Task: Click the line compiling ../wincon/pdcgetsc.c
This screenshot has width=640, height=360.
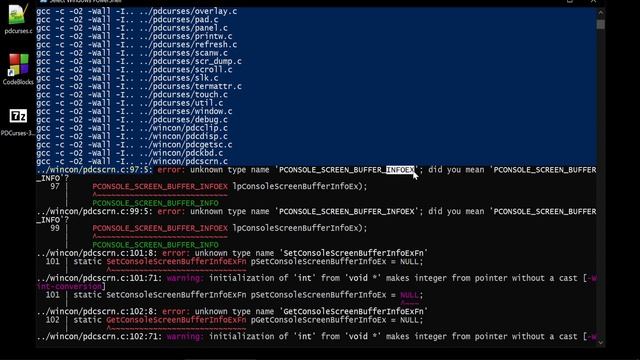Action: [134, 145]
